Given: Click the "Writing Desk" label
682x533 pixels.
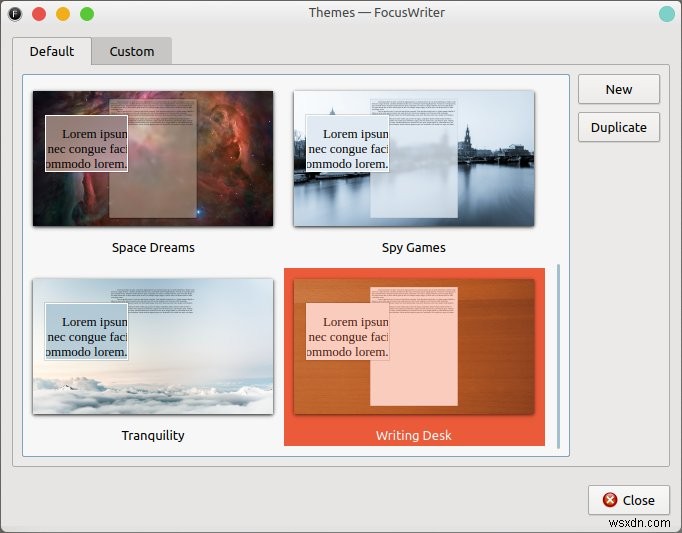Looking at the screenshot, I should coord(414,436).
